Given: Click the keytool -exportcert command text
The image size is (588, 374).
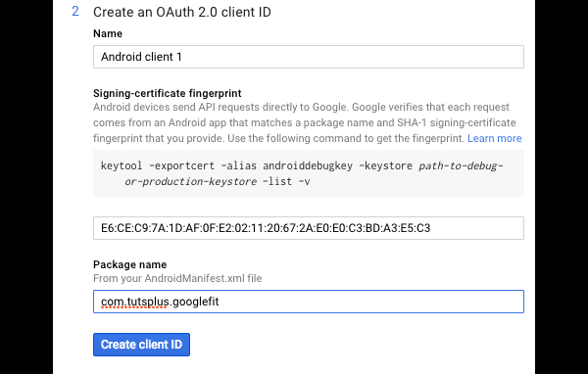Looking at the screenshot, I should click(302, 173).
